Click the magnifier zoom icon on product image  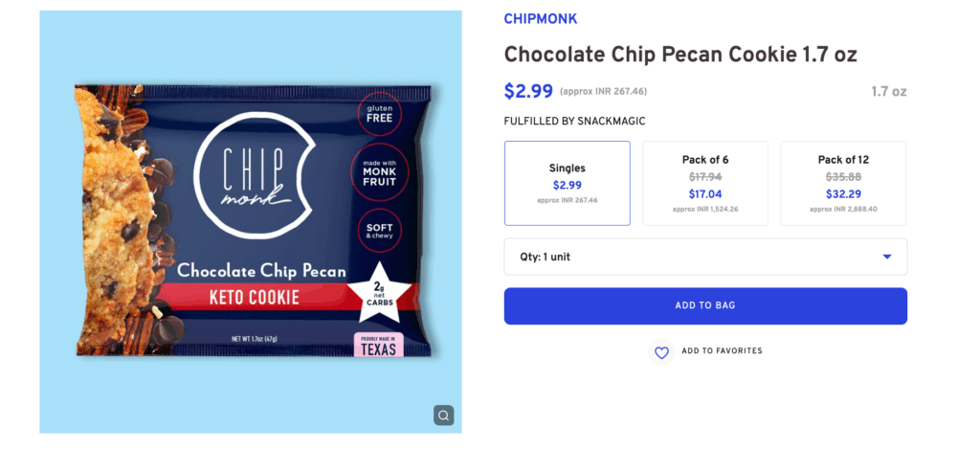click(x=443, y=415)
